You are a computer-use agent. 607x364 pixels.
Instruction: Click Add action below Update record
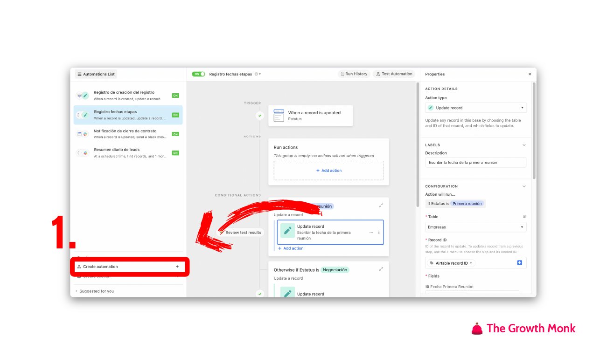tap(291, 248)
